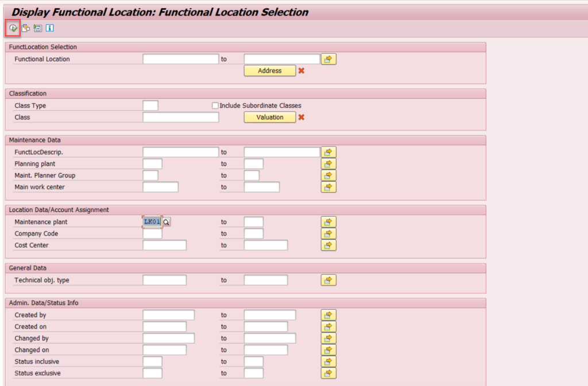The image size is (588, 386).
Task: Open multiple selection for Created by
Action: click(x=328, y=315)
